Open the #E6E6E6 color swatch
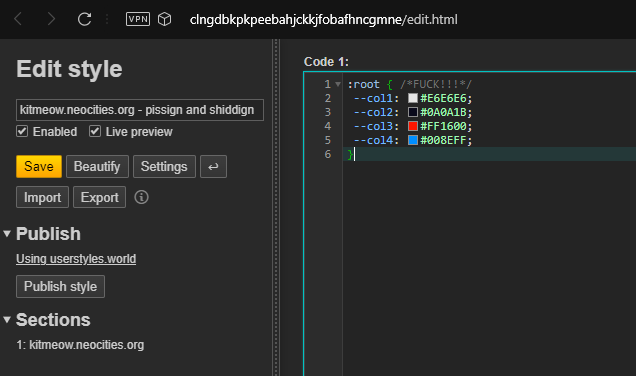Screen dimensions: 636x376 coord(413,98)
